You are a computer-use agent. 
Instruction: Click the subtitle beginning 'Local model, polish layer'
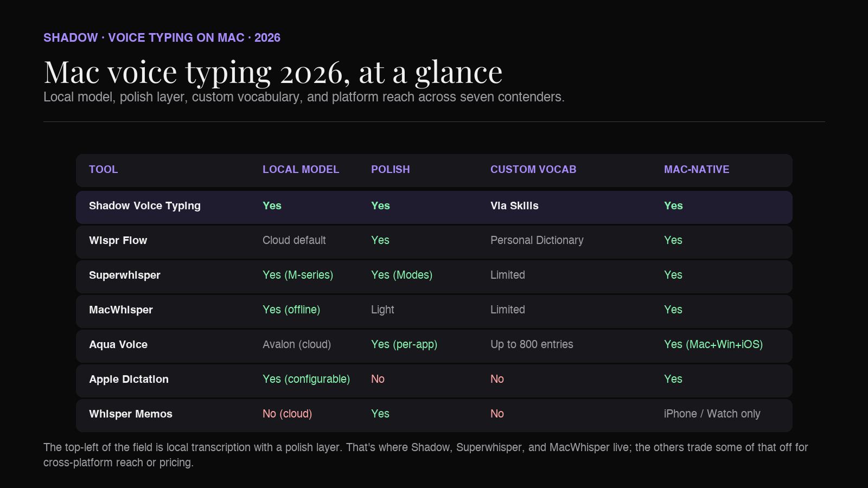click(304, 97)
